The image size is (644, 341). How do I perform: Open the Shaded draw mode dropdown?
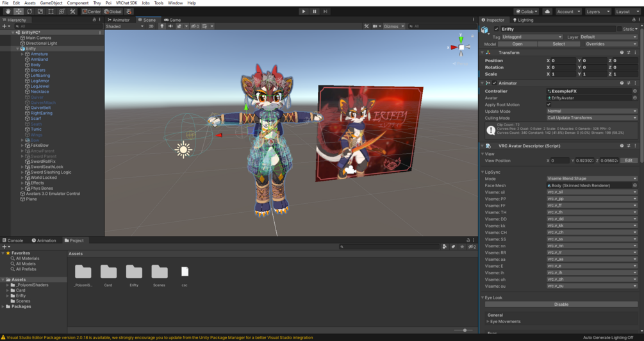pos(125,26)
